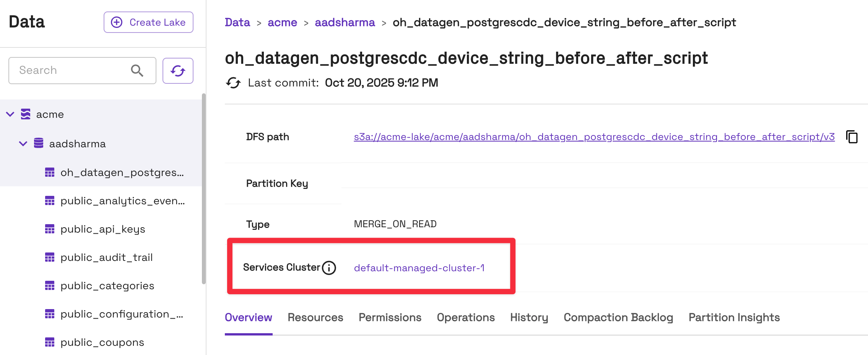Click the refresh icon beside the search box

point(178,71)
